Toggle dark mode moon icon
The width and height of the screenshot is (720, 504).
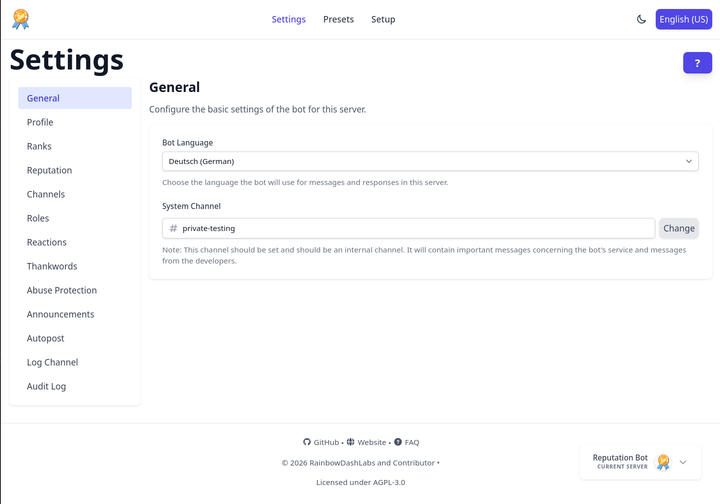click(x=641, y=19)
